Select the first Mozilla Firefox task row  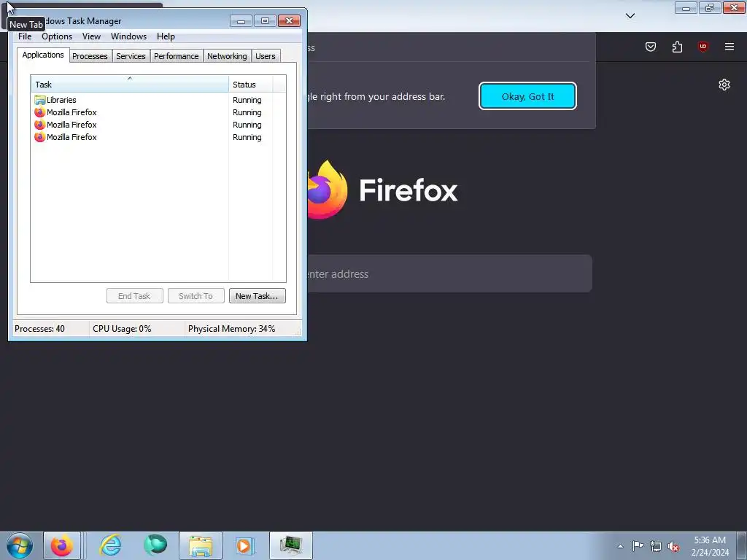(158, 112)
